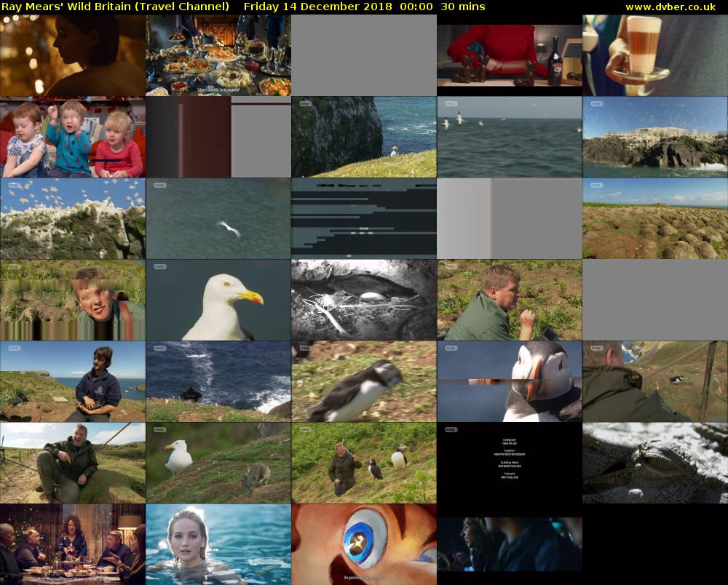
Task: Open the festive buffet table thumbnail
Action: pos(218,55)
